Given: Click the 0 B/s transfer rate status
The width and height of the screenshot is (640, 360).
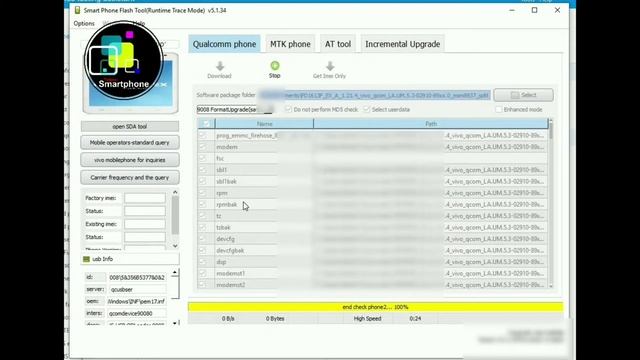Looking at the screenshot, I should [x=228, y=318].
